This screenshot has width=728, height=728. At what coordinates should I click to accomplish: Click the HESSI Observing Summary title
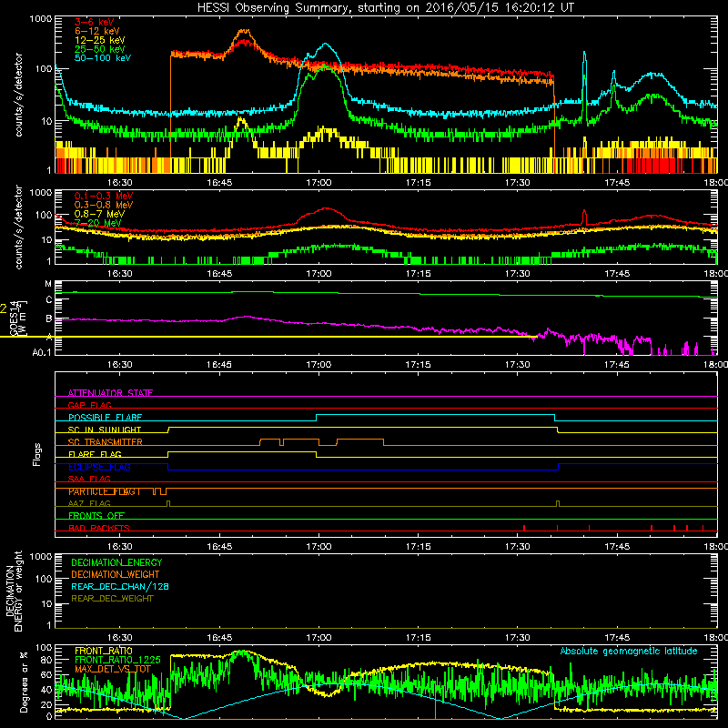tap(385, 8)
